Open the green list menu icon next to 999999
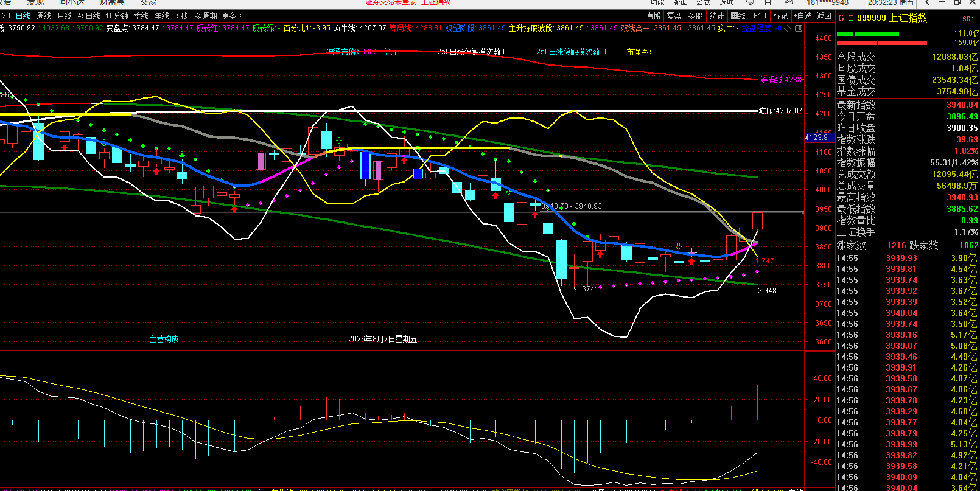Viewport: 980px width, 491px height. click(851, 18)
